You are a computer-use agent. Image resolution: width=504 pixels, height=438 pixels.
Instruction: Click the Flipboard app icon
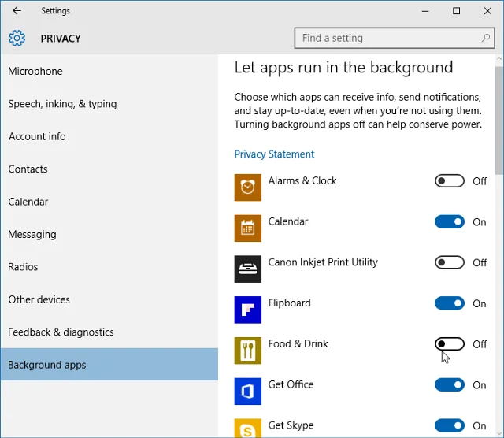[247, 310]
